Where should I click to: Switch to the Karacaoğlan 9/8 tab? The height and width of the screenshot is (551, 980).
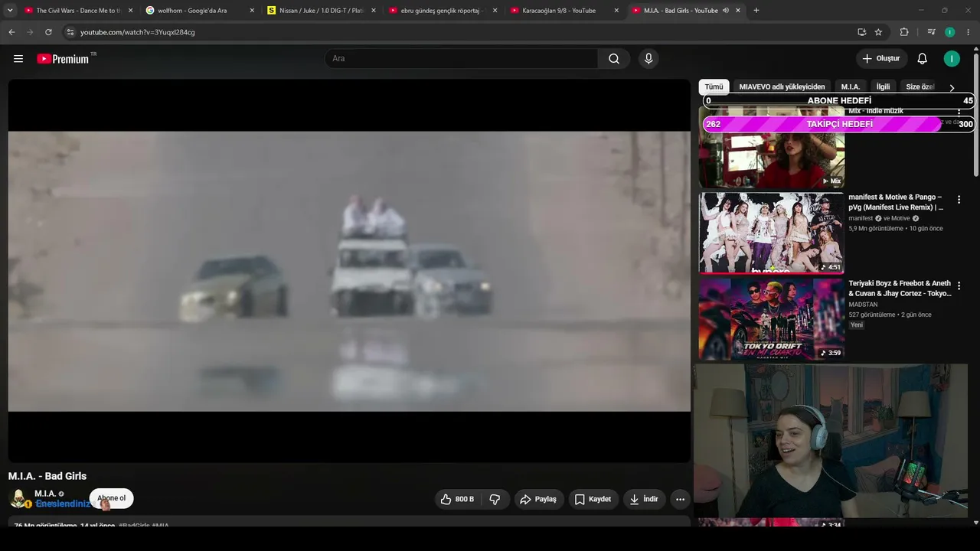(565, 11)
